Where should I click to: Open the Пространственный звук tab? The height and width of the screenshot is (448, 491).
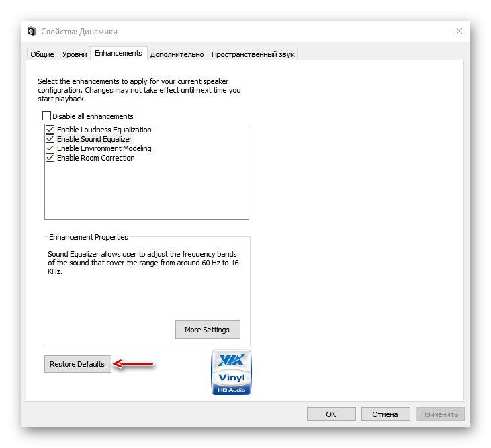point(253,54)
